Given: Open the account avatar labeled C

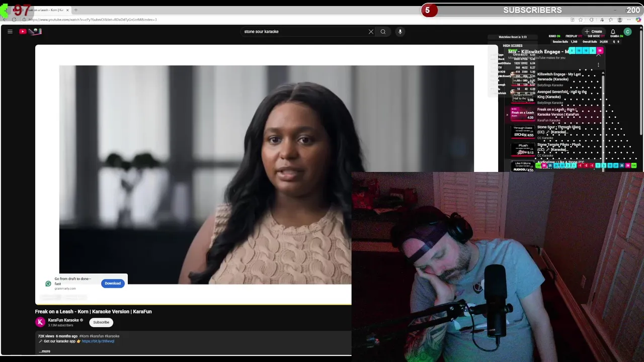Looking at the screenshot, I should 627,32.
